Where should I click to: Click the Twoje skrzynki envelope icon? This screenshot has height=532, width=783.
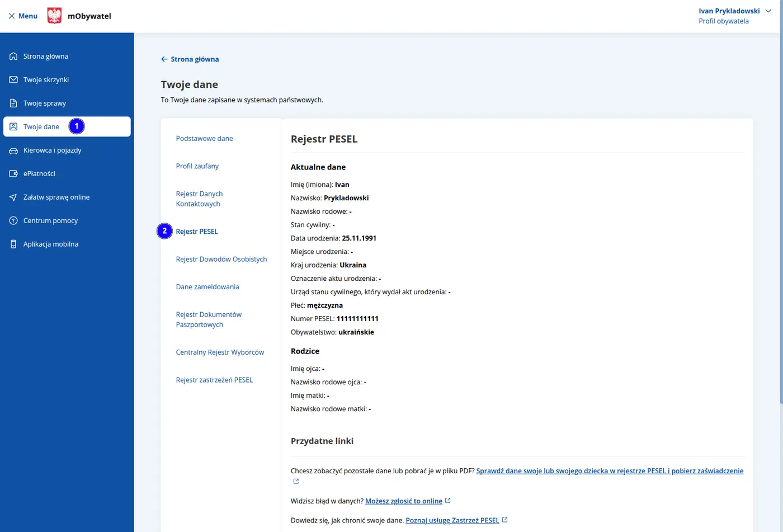(x=13, y=80)
